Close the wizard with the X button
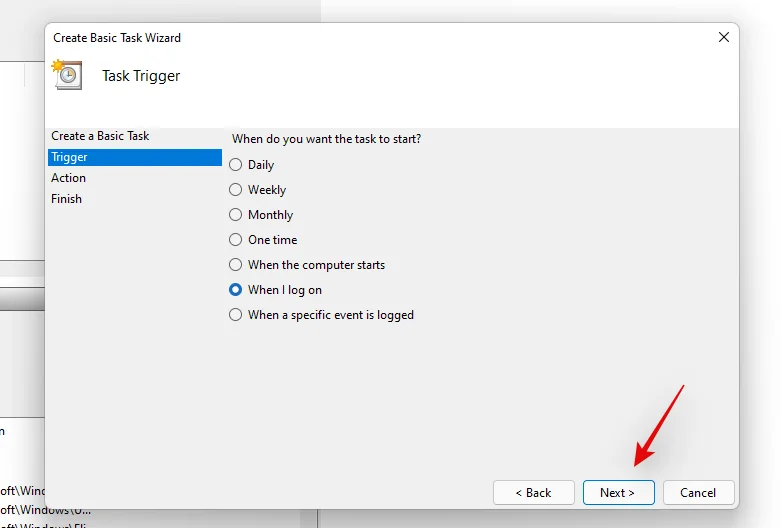 [724, 37]
